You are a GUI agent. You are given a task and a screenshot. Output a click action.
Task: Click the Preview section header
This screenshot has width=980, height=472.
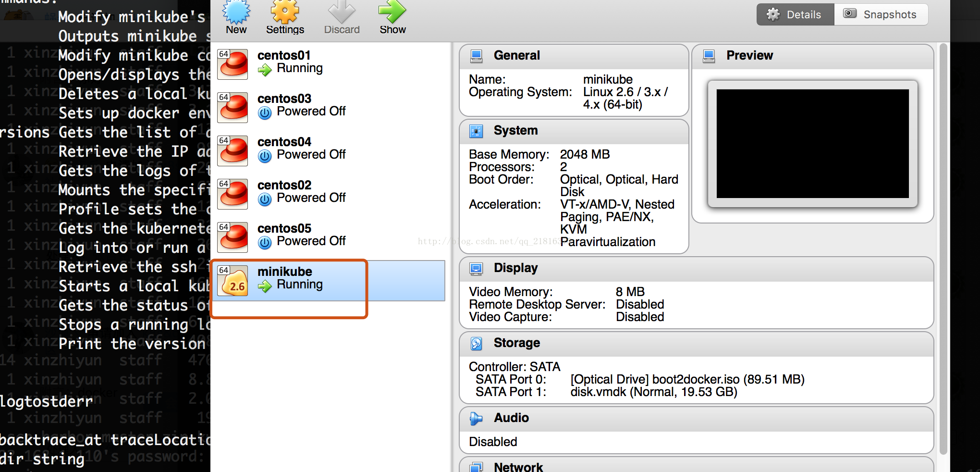[x=812, y=56]
